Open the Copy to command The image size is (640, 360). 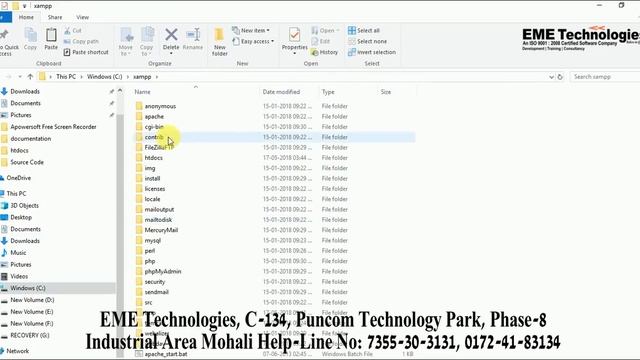(x=147, y=42)
